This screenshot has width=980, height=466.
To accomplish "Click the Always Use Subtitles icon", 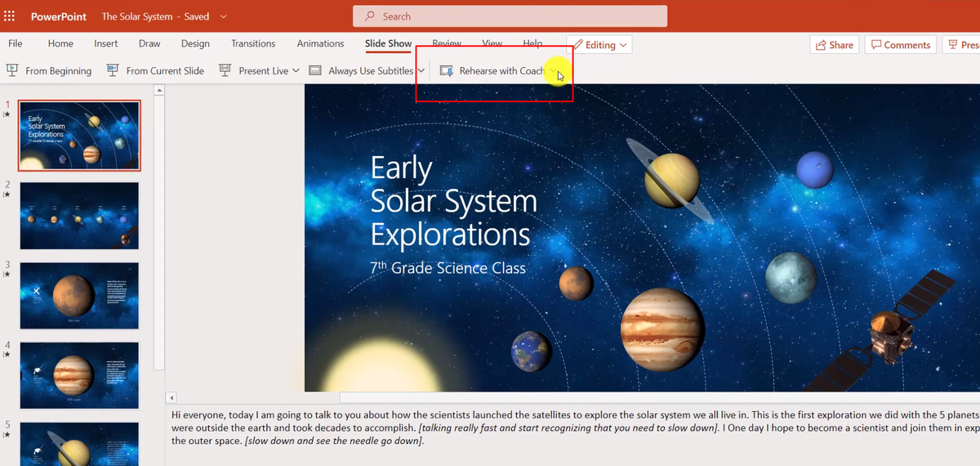I will pyautogui.click(x=315, y=71).
